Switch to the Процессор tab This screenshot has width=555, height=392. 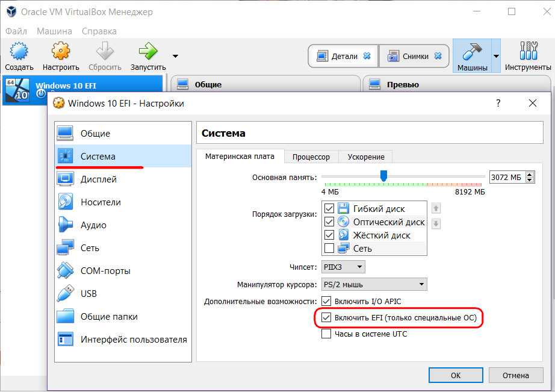click(x=311, y=157)
